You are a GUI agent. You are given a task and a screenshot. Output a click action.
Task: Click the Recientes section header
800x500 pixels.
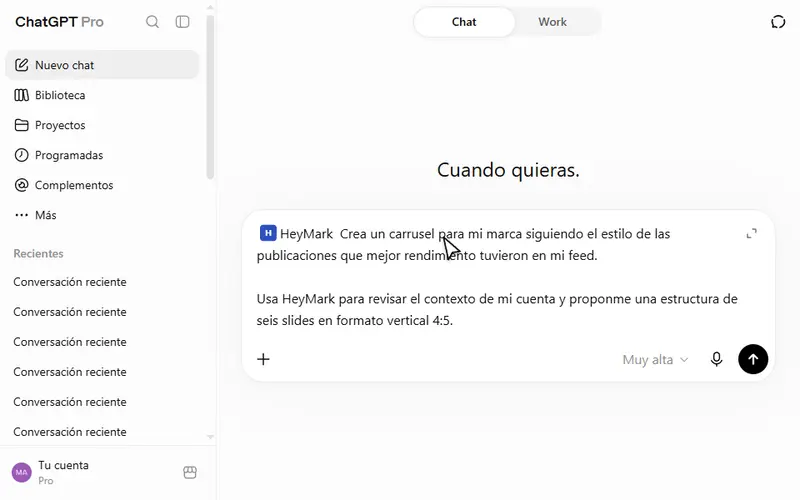point(38,254)
